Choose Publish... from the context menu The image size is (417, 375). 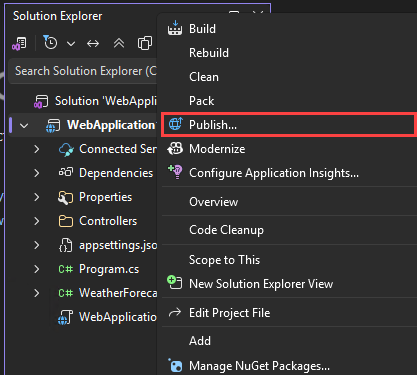point(289,125)
